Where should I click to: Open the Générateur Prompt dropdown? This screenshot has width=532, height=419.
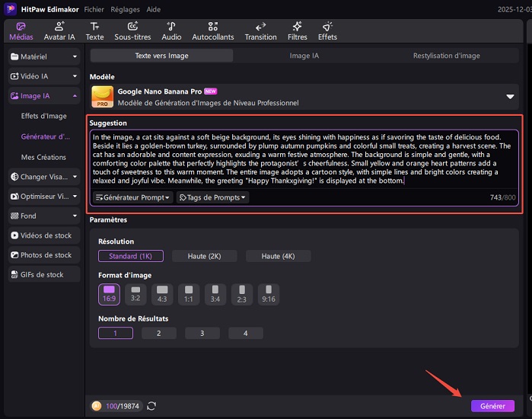coord(132,197)
